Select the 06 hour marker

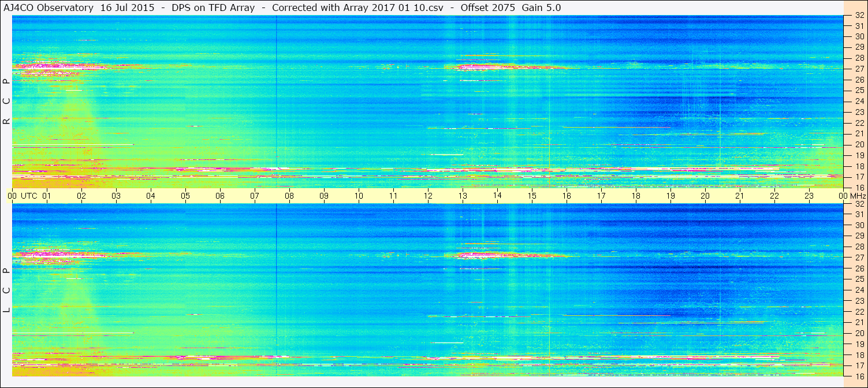point(220,196)
